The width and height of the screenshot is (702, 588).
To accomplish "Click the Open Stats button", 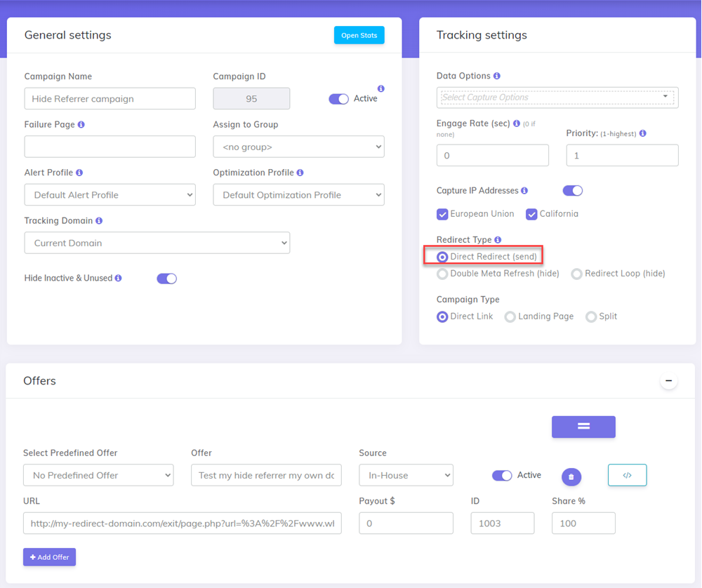I will 359,34.
